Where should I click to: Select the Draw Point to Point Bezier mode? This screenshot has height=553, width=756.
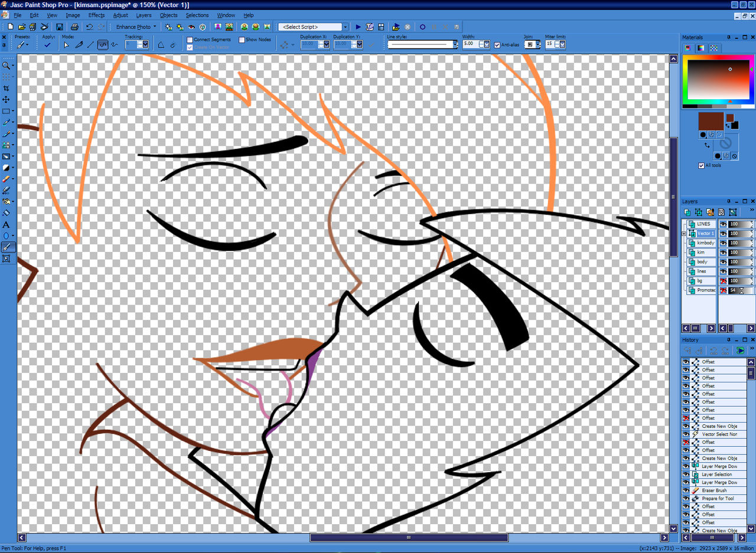(103, 44)
